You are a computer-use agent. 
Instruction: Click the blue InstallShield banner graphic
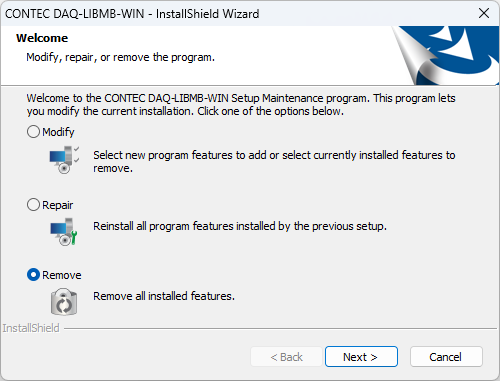445,55
